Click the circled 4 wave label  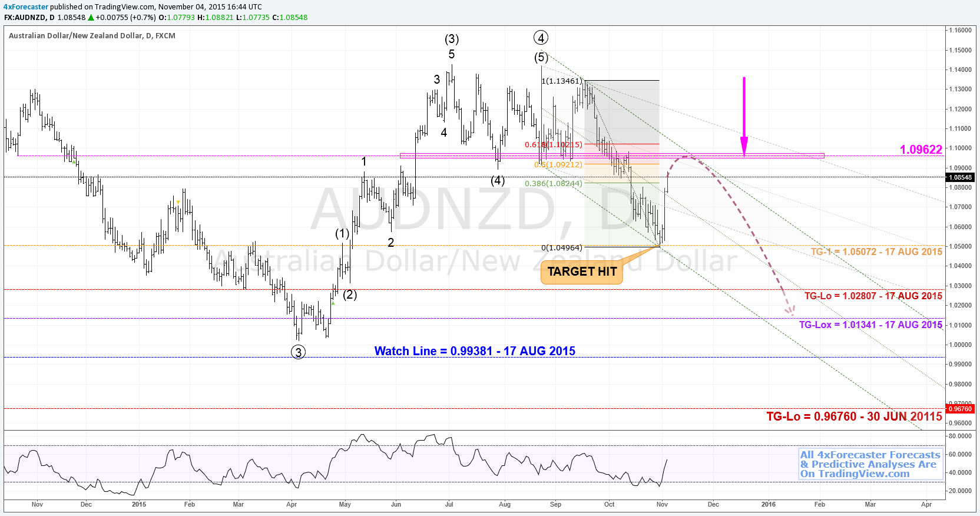click(541, 38)
